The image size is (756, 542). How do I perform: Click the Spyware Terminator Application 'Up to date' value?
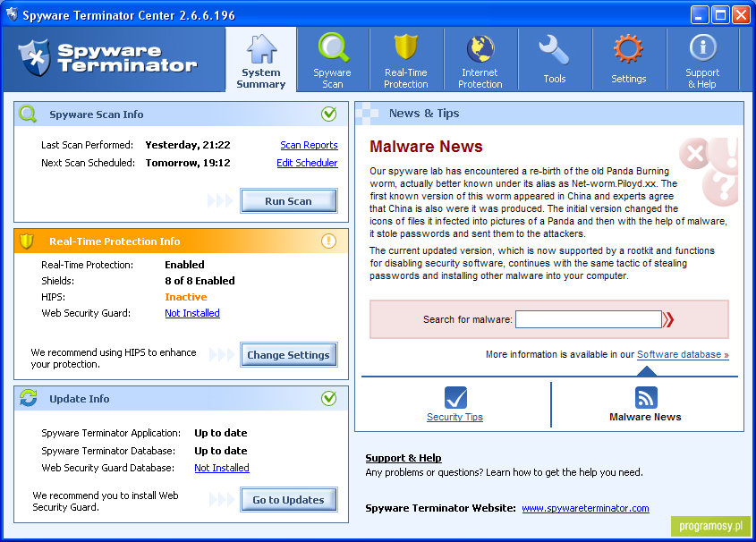[221, 433]
